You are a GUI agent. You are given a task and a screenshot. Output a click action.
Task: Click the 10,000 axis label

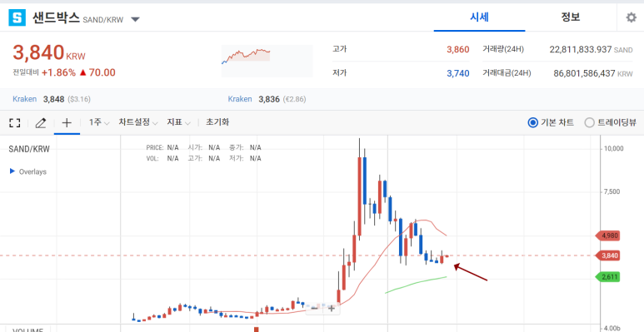[x=613, y=148]
